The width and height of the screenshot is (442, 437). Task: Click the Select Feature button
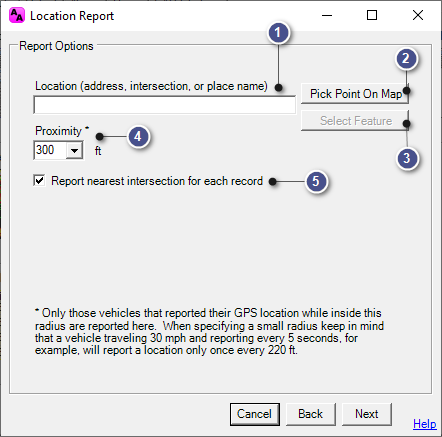coord(355,121)
